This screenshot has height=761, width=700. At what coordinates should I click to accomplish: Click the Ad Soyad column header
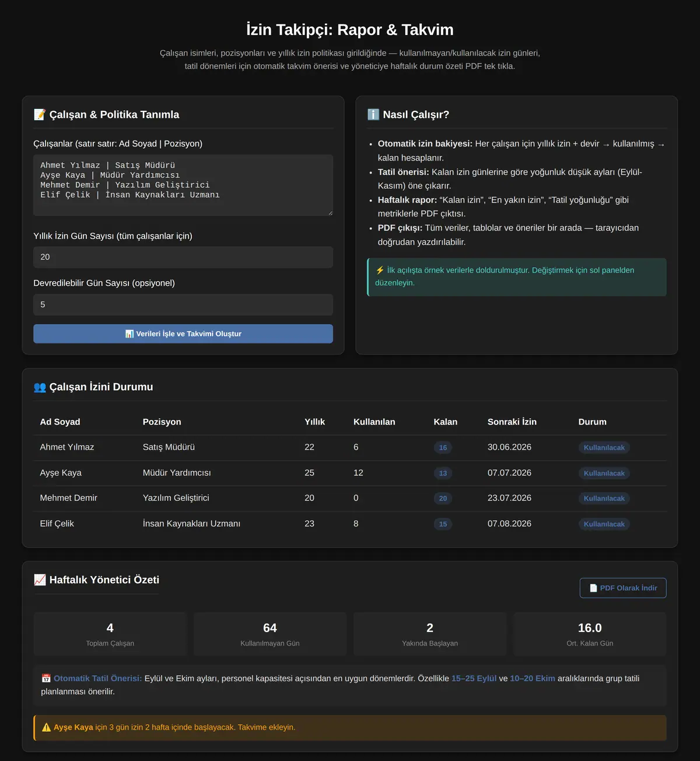[60, 422]
